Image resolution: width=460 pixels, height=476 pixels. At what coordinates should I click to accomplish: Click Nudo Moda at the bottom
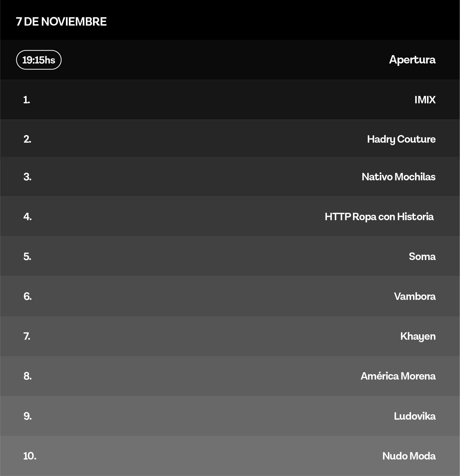click(409, 456)
